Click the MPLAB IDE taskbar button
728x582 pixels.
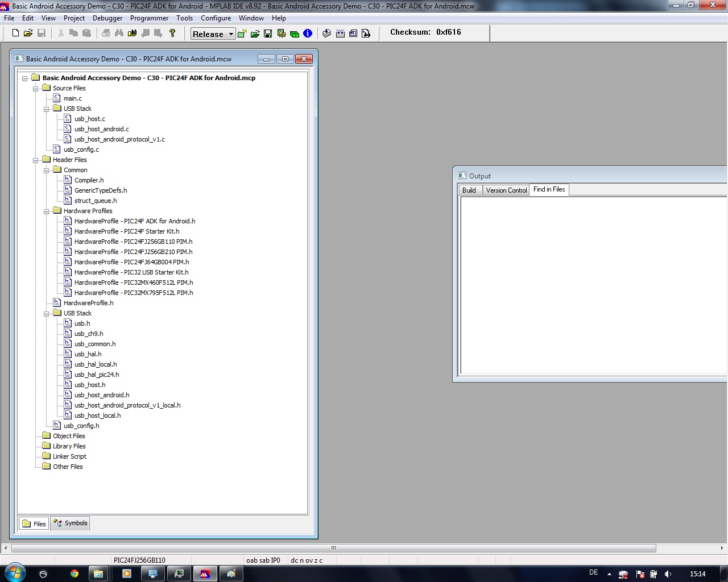click(x=205, y=573)
